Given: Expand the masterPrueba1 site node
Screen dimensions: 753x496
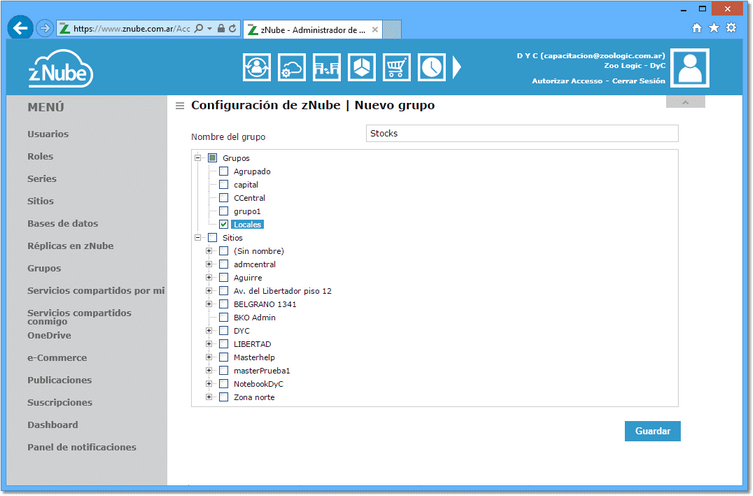Looking at the screenshot, I should (209, 370).
